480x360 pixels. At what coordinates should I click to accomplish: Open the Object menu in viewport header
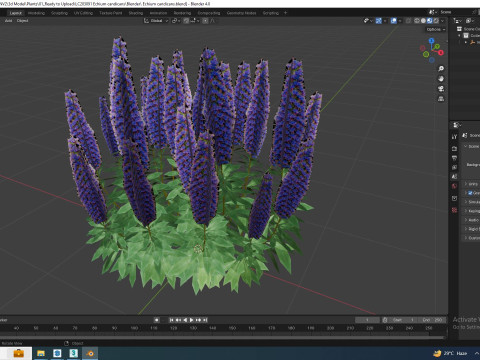[x=22, y=21]
